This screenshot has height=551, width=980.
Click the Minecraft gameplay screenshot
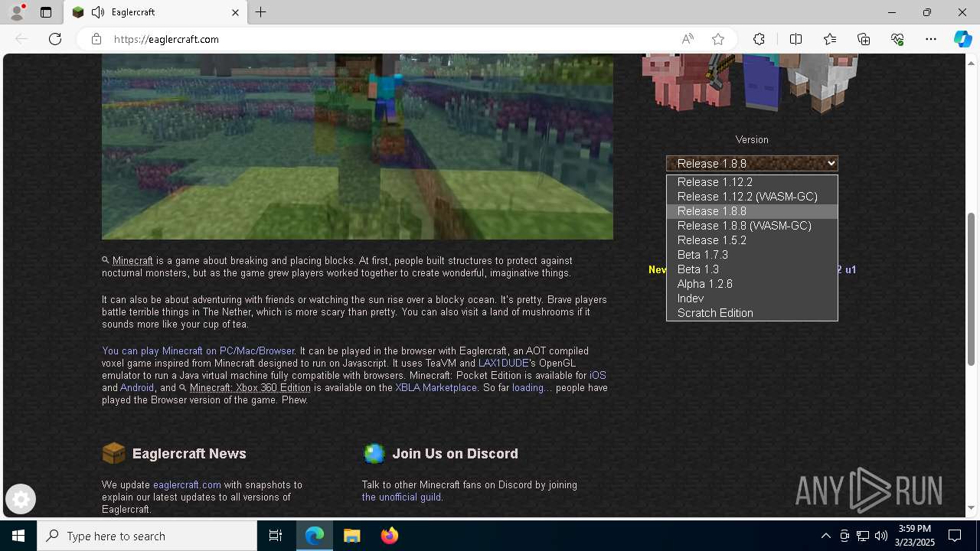358,146
